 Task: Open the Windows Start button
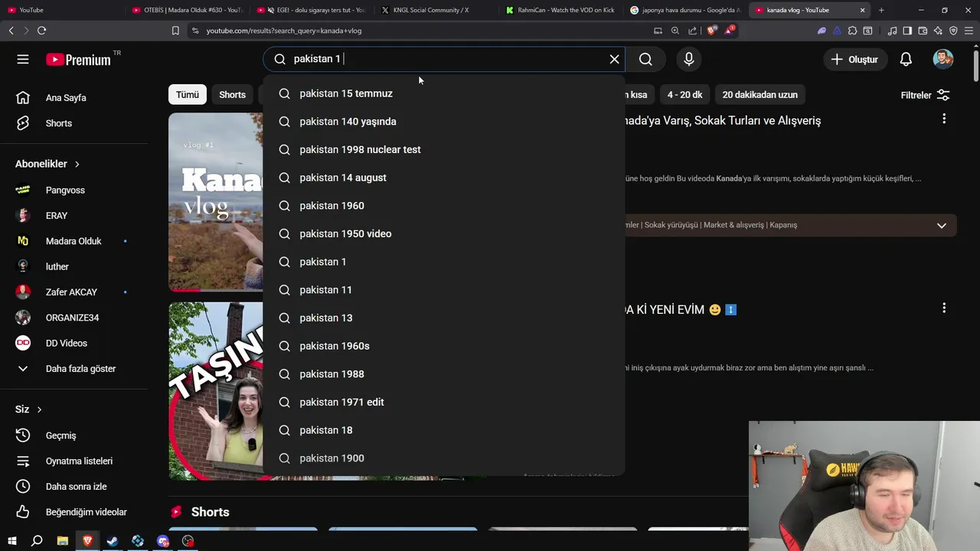pos(11,541)
